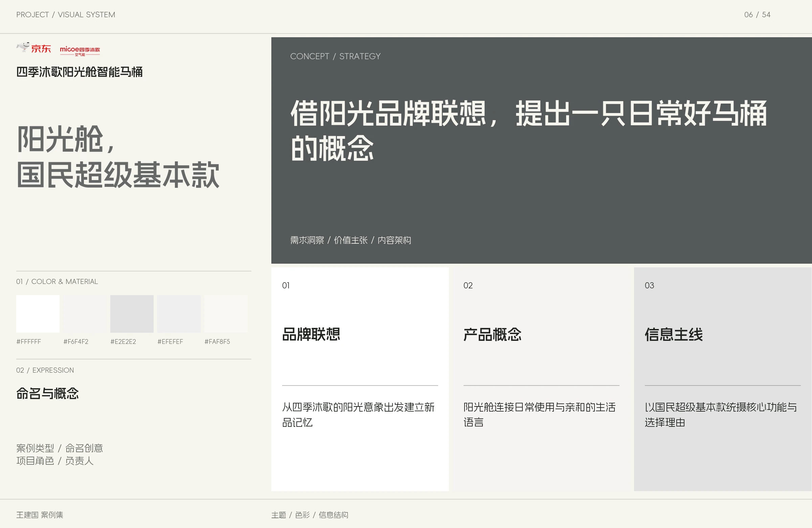Open card 01 titled 品牌联想
The width and height of the screenshot is (812, 528).
[x=360, y=379]
